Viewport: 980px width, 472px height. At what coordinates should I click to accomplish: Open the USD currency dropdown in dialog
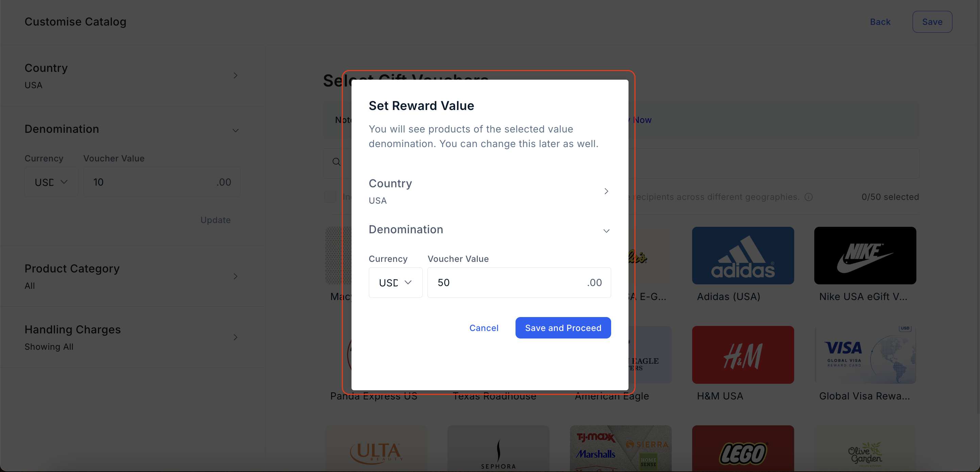395,282
